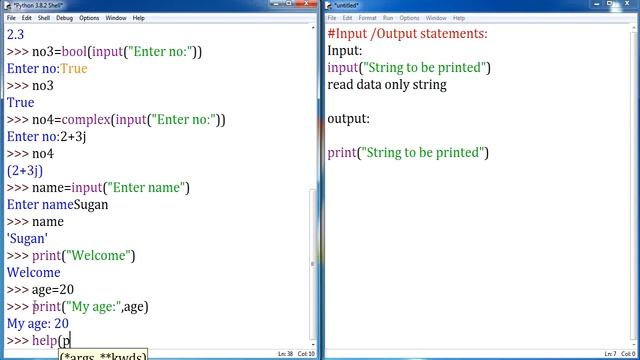Click 'print("My age:",age)' shell line
Viewport: 640px width, 360px height.
[78, 307]
